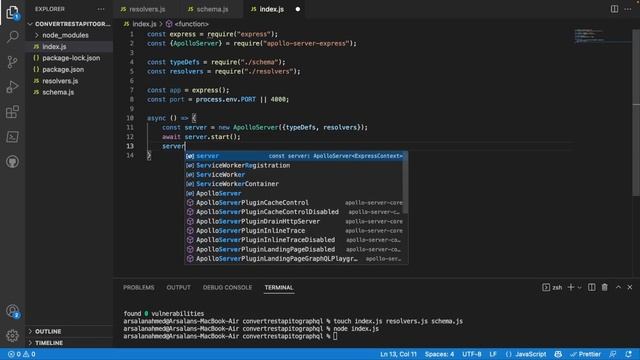
Task: Open the Explorer view in activity bar
Action: coord(13,12)
